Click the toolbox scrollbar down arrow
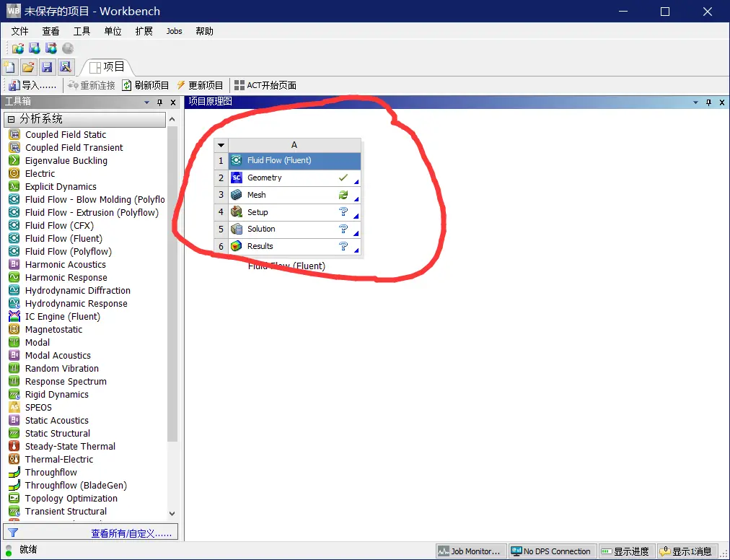730x560 pixels. [172, 513]
